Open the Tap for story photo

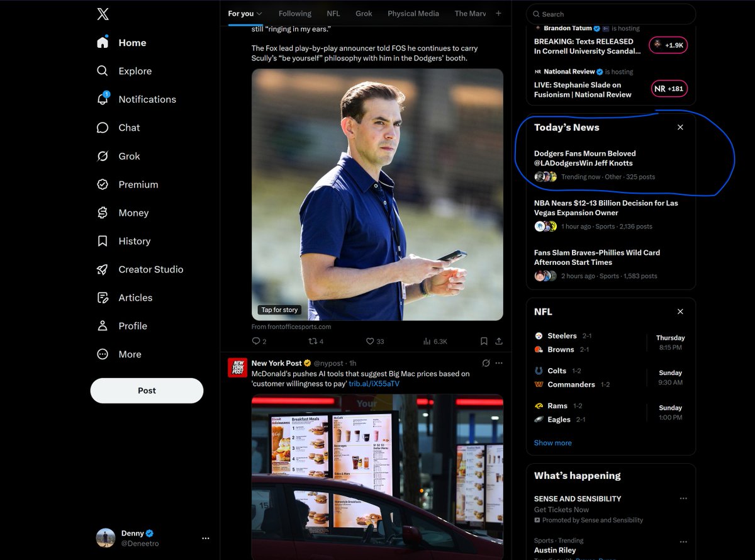pos(377,194)
